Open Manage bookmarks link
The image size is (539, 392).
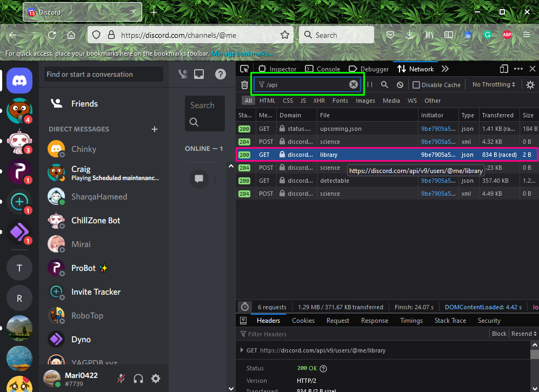[x=242, y=54]
